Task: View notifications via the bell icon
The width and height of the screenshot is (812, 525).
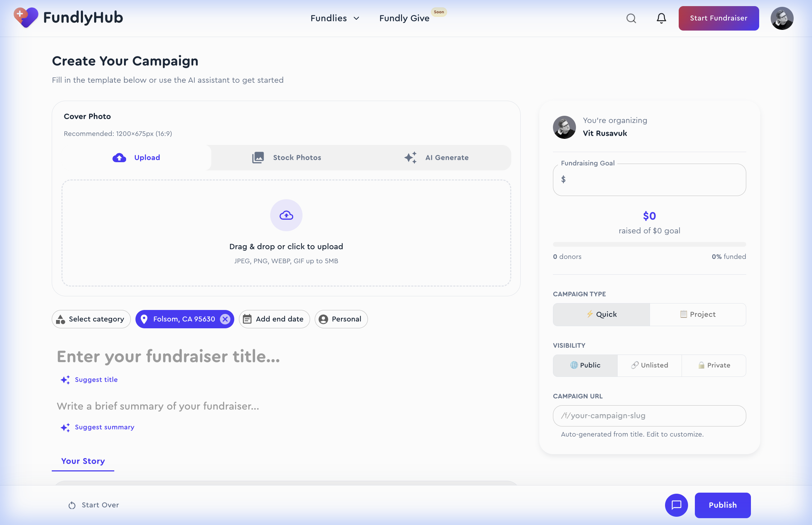Action: coord(661,18)
